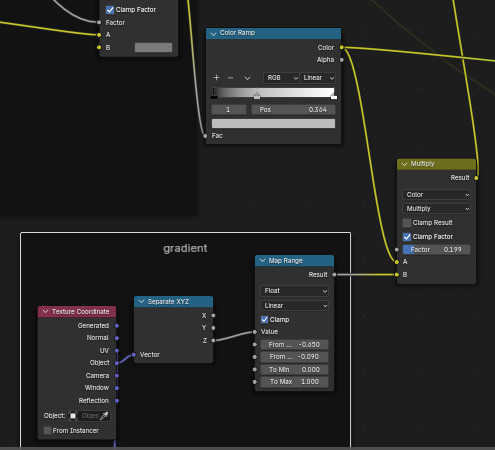Screen dimensions: 495x450
Task: Collapse the Color Ramp node
Action: (x=213, y=33)
